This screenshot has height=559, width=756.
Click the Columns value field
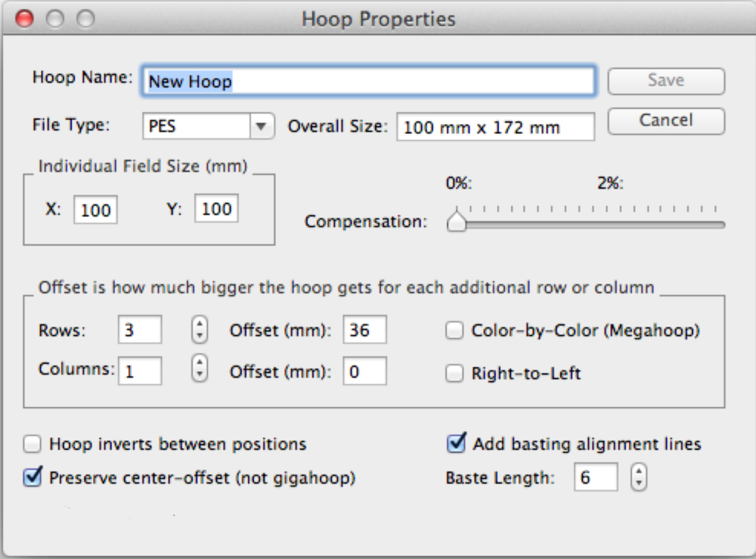tap(140, 371)
